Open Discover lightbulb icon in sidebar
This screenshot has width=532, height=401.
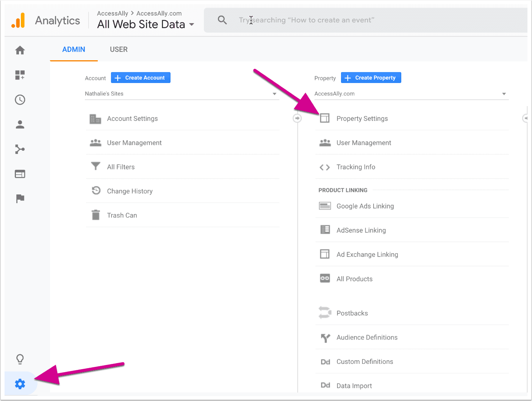(x=20, y=359)
